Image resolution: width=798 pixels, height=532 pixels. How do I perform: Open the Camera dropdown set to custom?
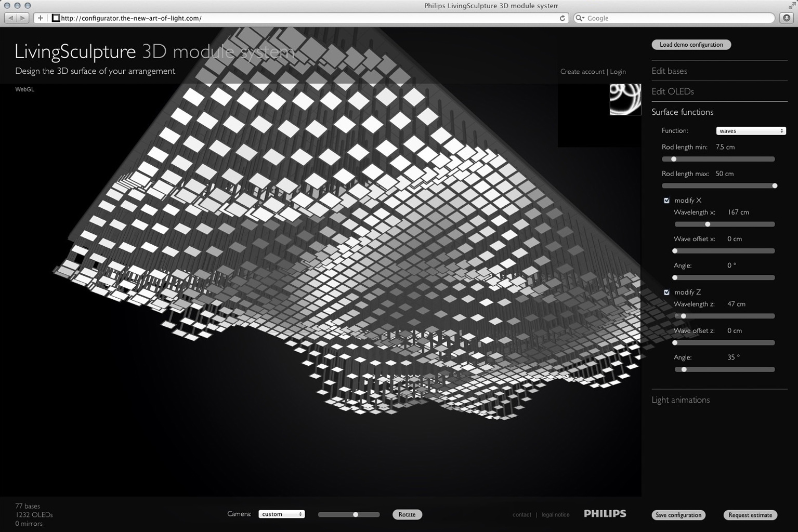(x=281, y=514)
